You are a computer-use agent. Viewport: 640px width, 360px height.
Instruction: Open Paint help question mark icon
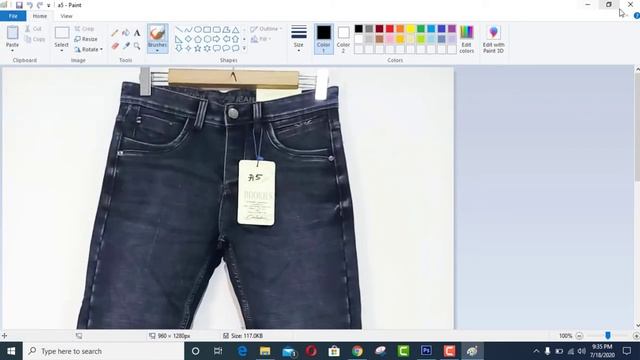636,16
